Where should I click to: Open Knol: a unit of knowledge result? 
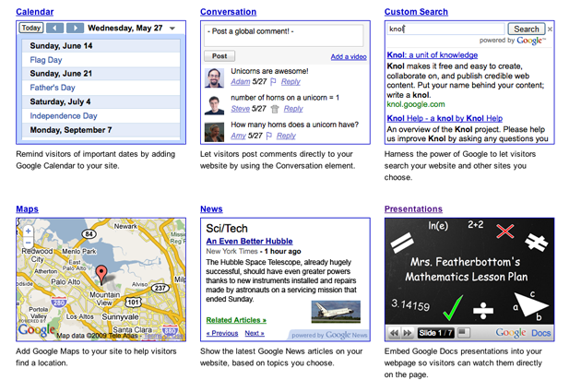tap(432, 54)
